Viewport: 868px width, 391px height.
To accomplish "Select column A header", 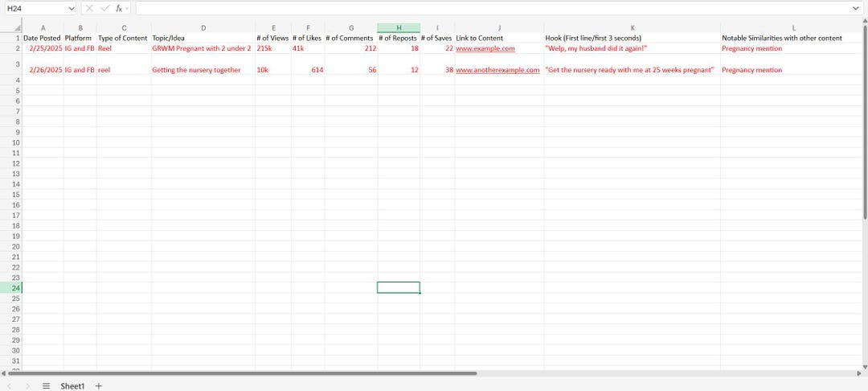I will 43,27.
